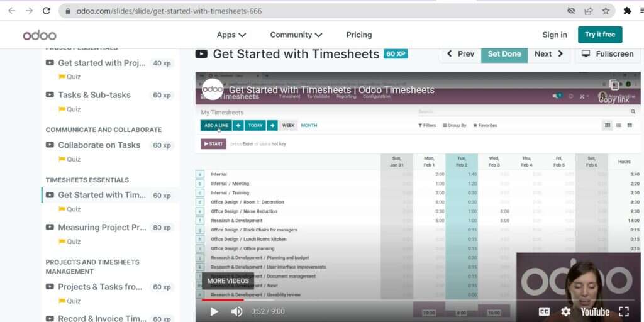Mark the lesson with Set Done
The width and height of the screenshot is (644, 322).
point(504,54)
